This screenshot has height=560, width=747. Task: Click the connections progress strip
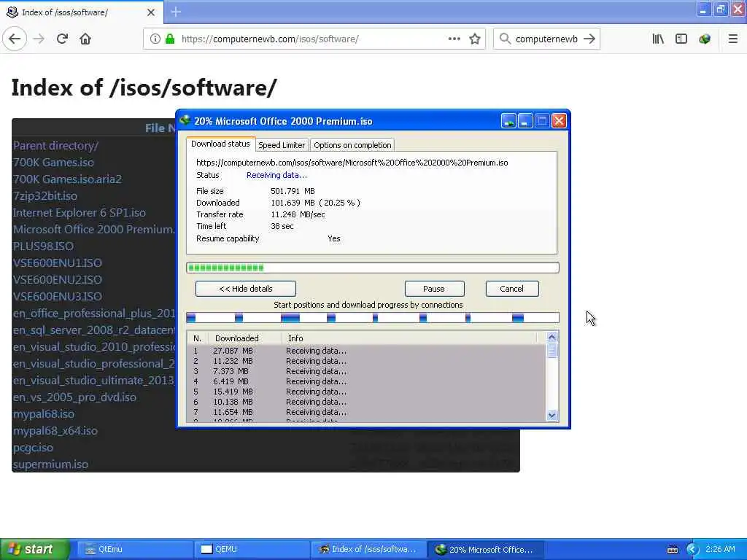(x=373, y=318)
